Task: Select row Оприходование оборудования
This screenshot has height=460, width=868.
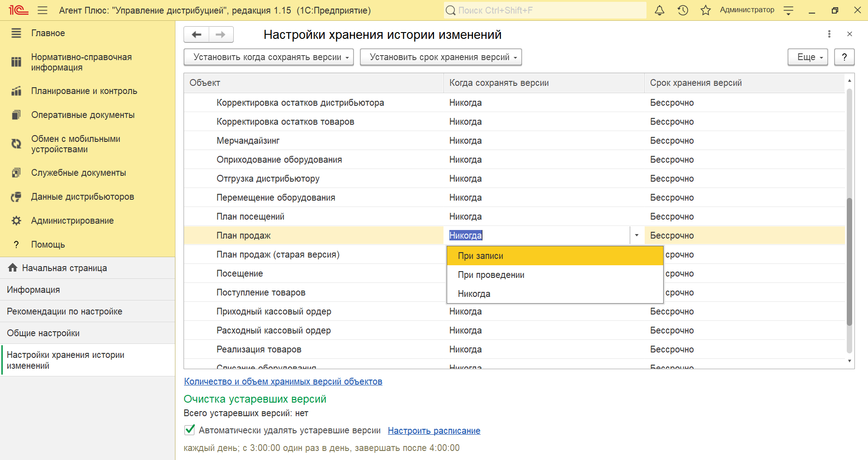Action: pyautogui.click(x=514, y=160)
